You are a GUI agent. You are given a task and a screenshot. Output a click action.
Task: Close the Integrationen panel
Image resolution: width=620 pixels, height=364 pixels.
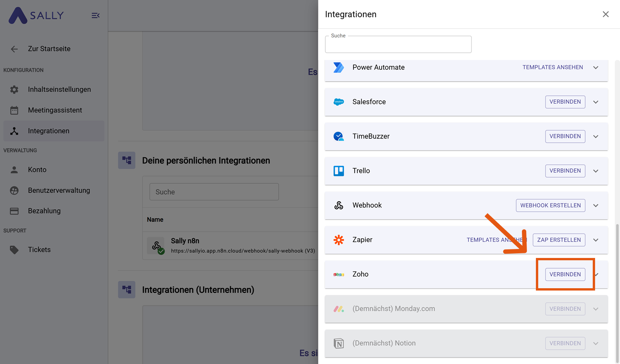(x=605, y=14)
